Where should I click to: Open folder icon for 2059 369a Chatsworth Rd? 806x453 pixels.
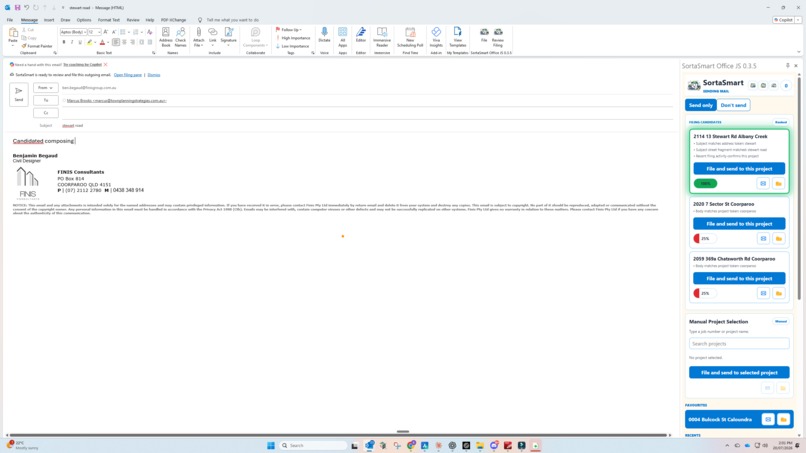point(778,293)
